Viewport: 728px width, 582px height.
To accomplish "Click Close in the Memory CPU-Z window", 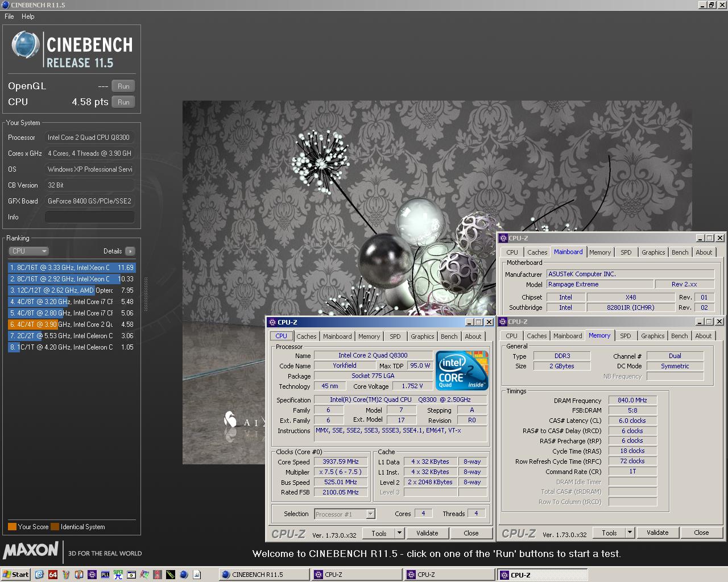I will (x=701, y=533).
